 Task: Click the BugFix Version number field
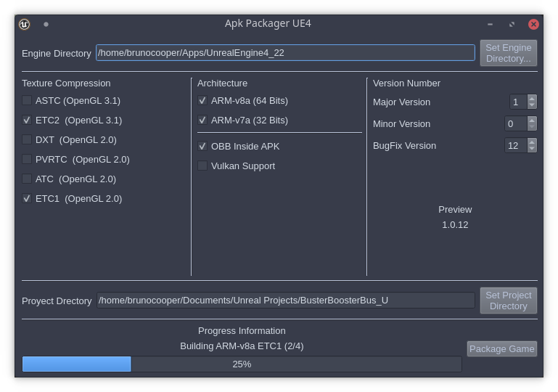pyautogui.click(x=516, y=145)
